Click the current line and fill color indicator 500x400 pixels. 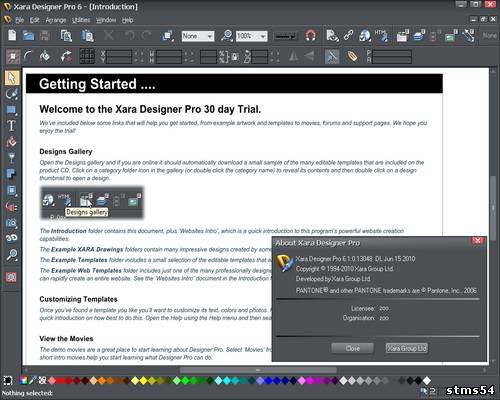point(8,380)
